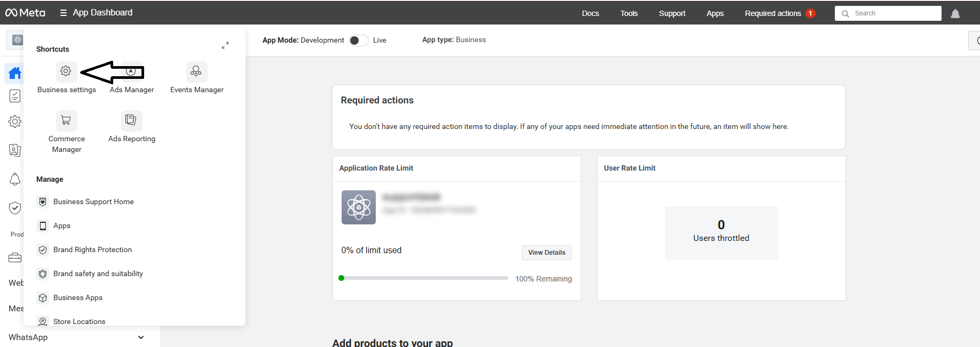The width and height of the screenshot is (980, 347).
Task: Click the app atom icon thumbnail
Action: (x=359, y=207)
